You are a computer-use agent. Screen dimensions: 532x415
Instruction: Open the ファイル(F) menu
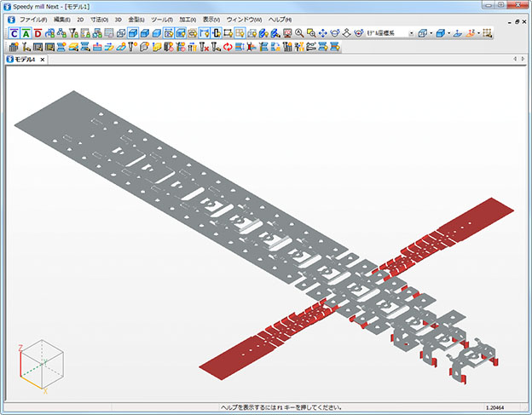coord(33,19)
